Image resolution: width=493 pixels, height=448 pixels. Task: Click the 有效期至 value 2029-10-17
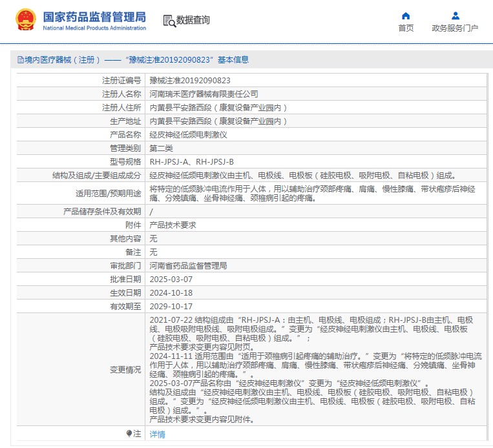(171, 306)
